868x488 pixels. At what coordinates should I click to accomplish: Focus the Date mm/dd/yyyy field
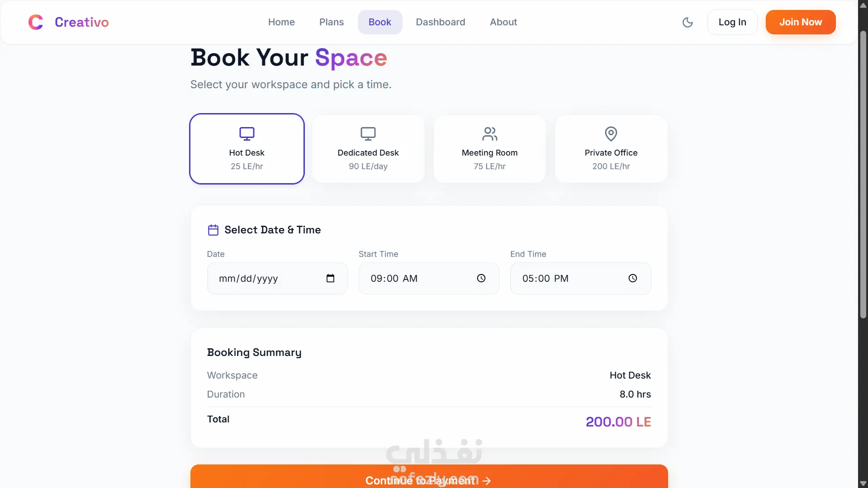click(x=277, y=278)
